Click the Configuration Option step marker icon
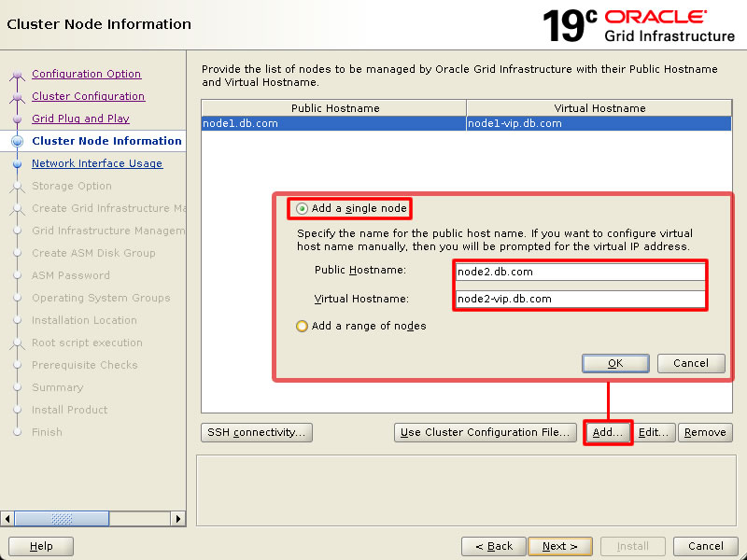This screenshot has width=747, height=560. (17, 75)
